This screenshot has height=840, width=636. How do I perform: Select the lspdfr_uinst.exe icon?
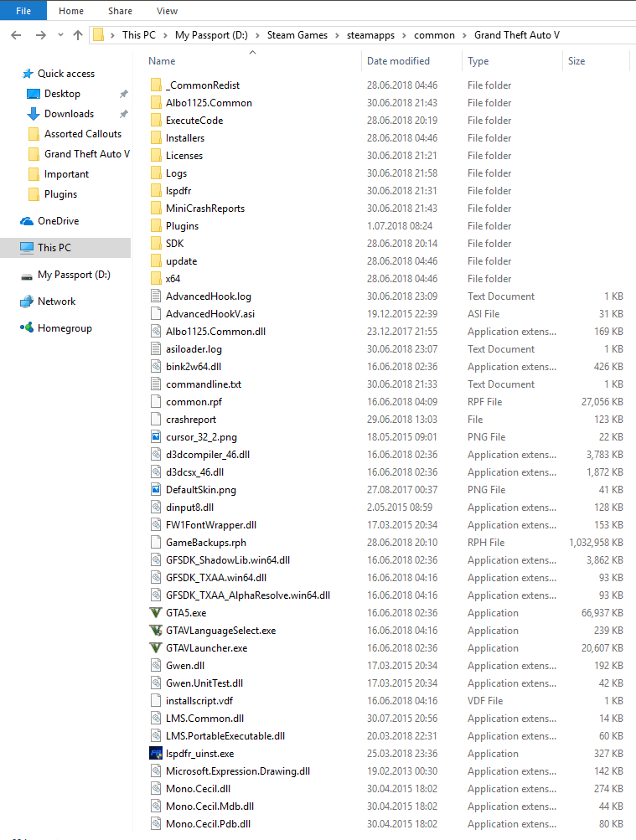pos(156,753)
